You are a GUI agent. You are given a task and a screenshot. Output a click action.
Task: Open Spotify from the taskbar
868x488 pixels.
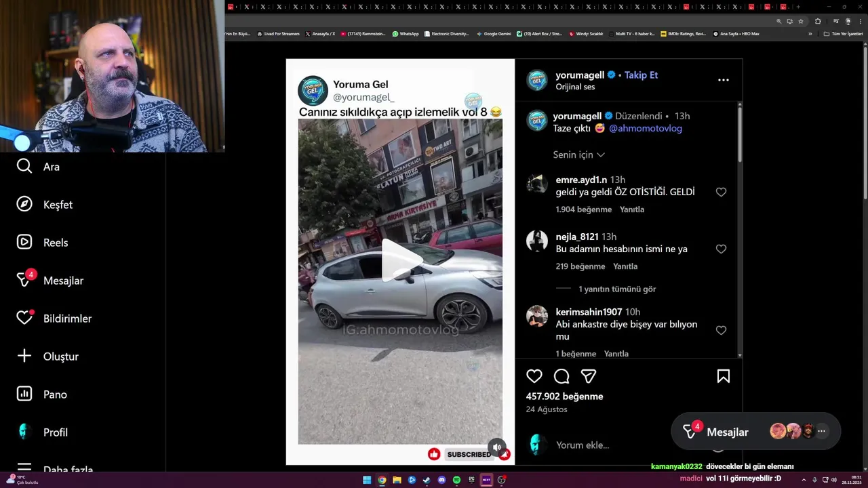[x=456, y=480]
